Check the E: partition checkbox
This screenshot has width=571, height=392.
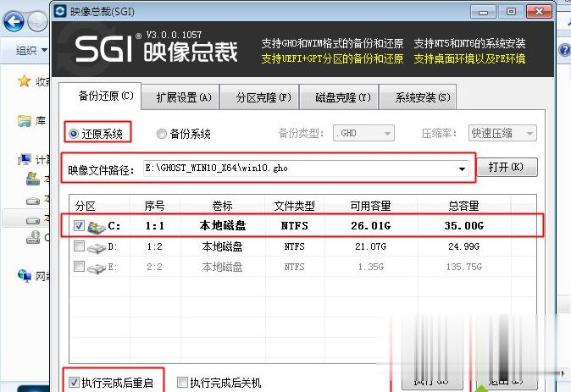(x=79, y=267)
